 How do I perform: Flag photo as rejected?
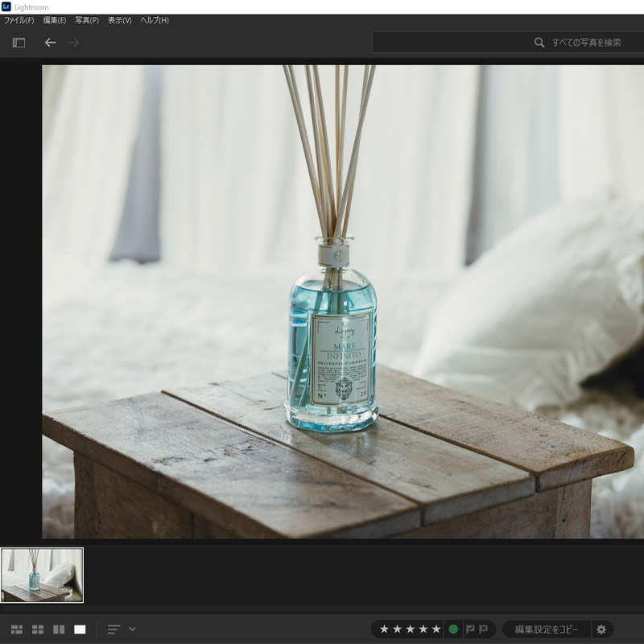pyautogui.click(x=484, y=629)
